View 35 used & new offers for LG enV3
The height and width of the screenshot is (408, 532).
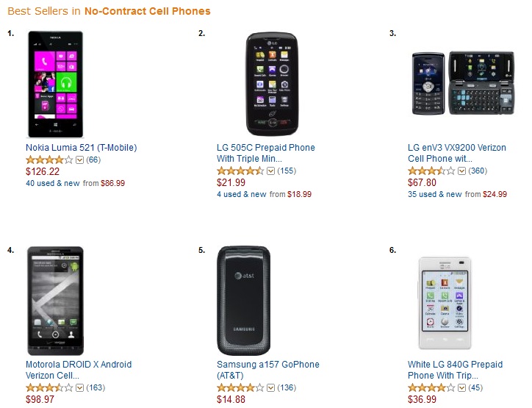click(435, 194)
